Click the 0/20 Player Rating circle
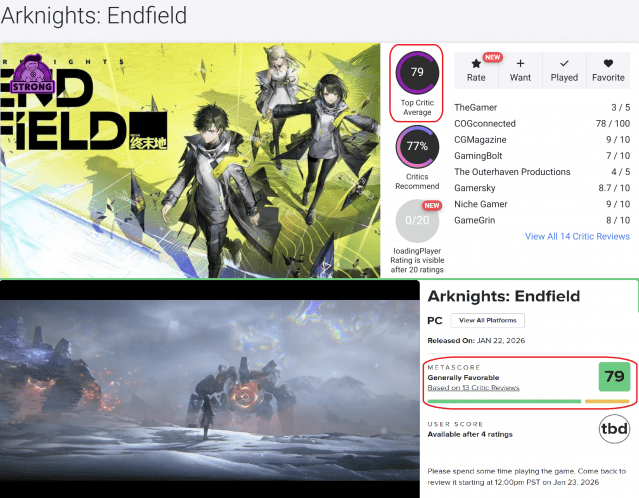 (417, 220)
